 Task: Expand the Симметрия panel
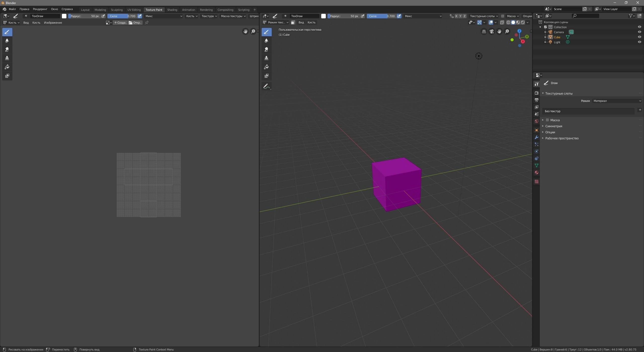pos(553,126)
